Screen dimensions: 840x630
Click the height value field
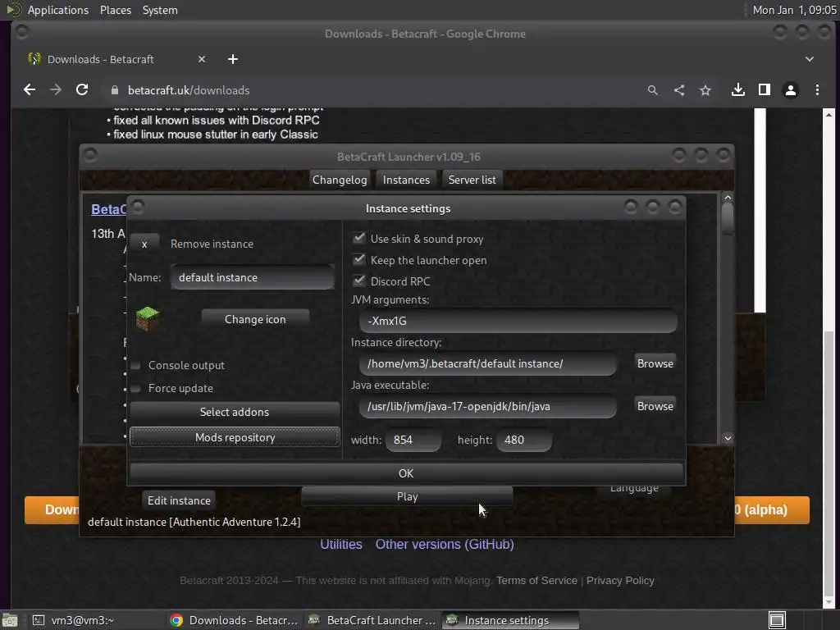pos(524,440)
